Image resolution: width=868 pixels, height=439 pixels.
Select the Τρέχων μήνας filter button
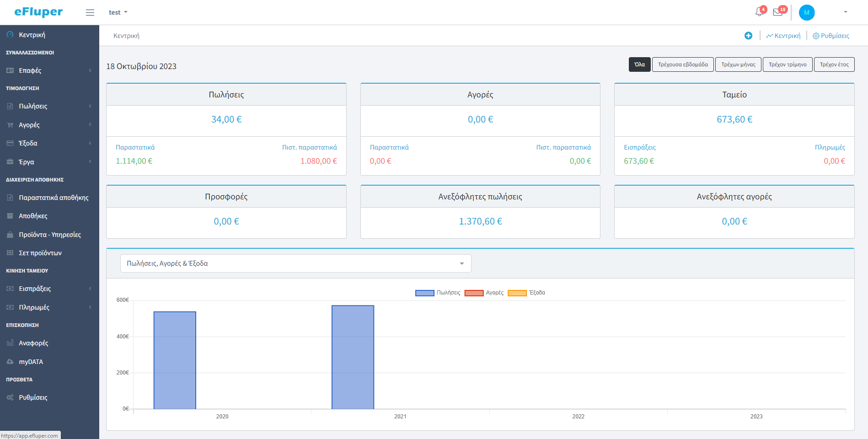(x=738, y=64)
